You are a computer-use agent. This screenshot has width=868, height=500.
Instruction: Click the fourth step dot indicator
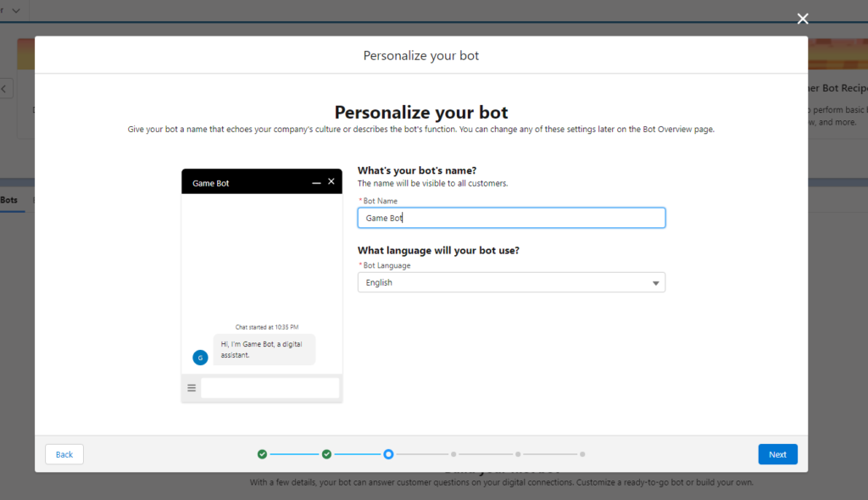click(454, 454)
